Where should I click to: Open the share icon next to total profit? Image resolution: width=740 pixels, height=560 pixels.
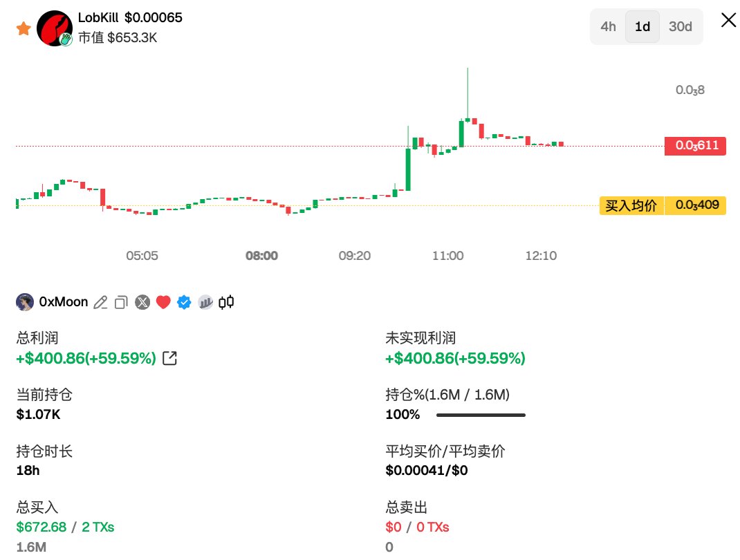point(170,359)
